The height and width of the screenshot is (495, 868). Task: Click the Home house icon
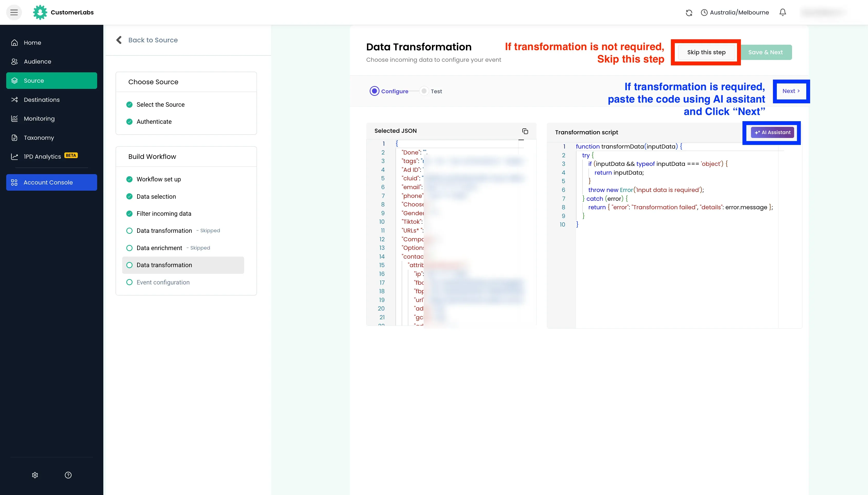point(14,42)
